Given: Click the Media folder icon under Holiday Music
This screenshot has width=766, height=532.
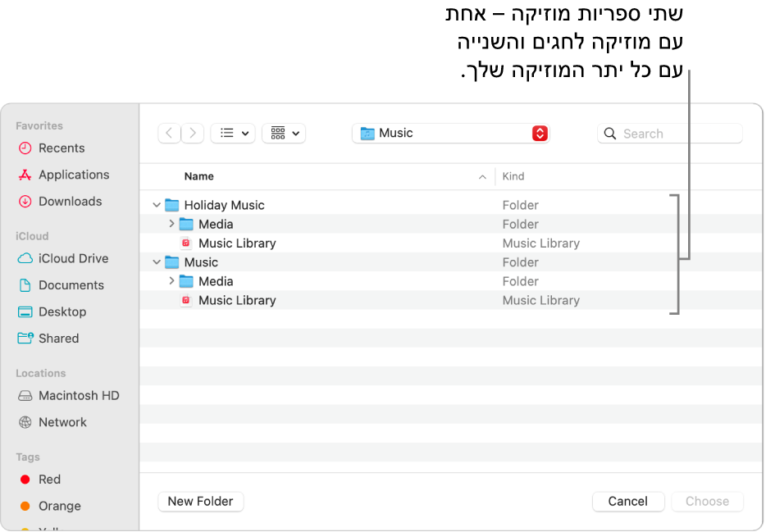Looking at the screenshot, I should point(186,224).
